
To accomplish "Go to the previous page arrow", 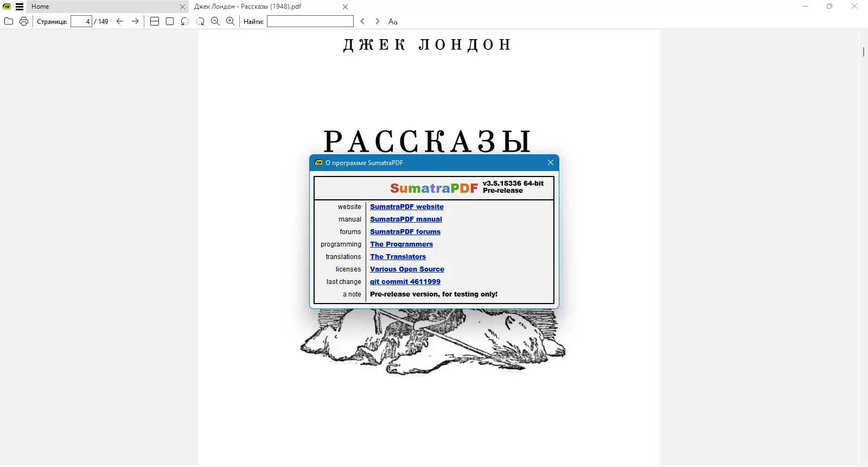I will pyautogui.click(x=120, y=21).
